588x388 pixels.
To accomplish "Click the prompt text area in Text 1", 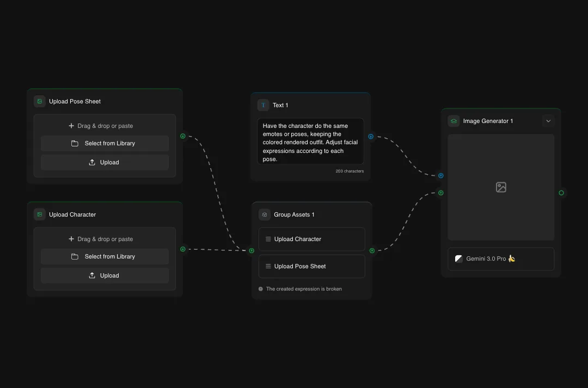I will [x=310, y=141].
